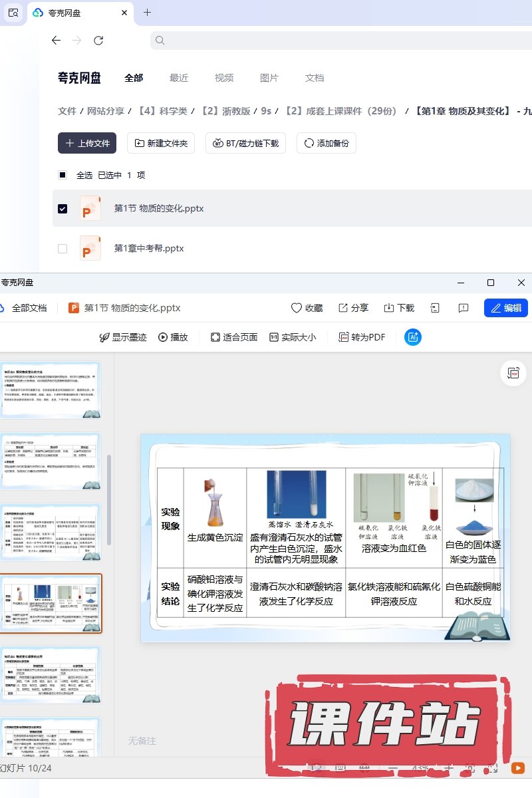Open the 视频 tab
Viewport: 532px width, 798px height.
tap(224, 78)
